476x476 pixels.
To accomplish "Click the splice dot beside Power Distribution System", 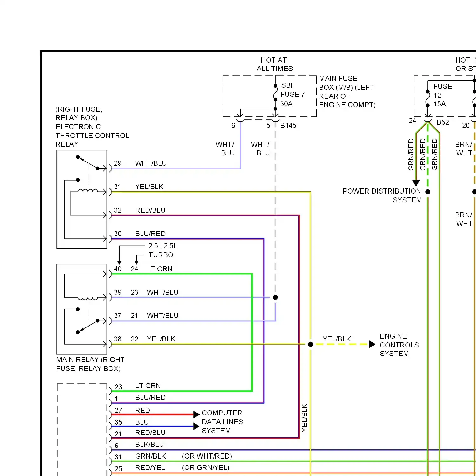I will 428,192.
